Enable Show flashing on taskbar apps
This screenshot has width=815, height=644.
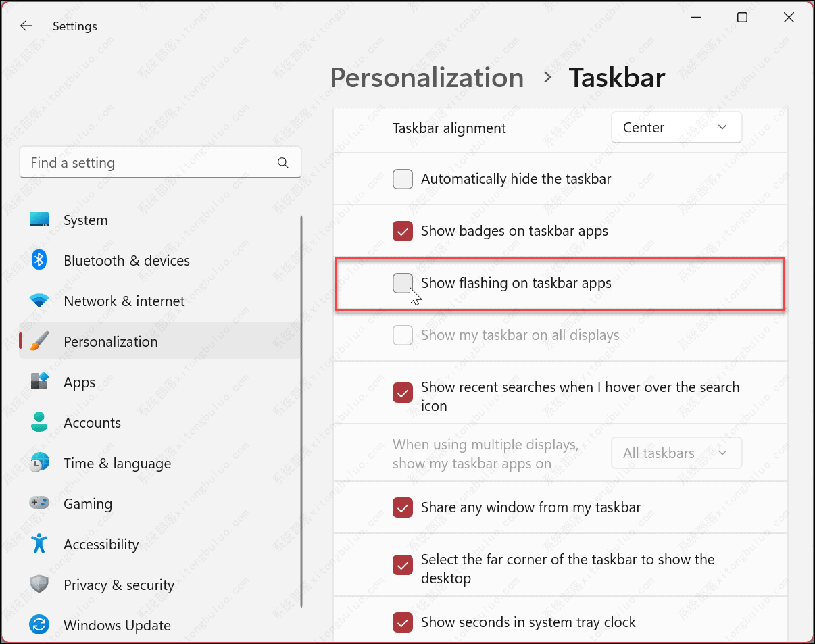pos(403,283)
